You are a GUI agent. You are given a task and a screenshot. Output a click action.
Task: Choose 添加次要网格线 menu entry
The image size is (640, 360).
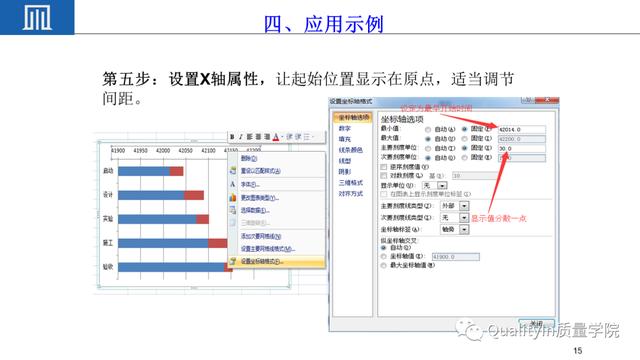pyautogui.click(x=260, y=236)
